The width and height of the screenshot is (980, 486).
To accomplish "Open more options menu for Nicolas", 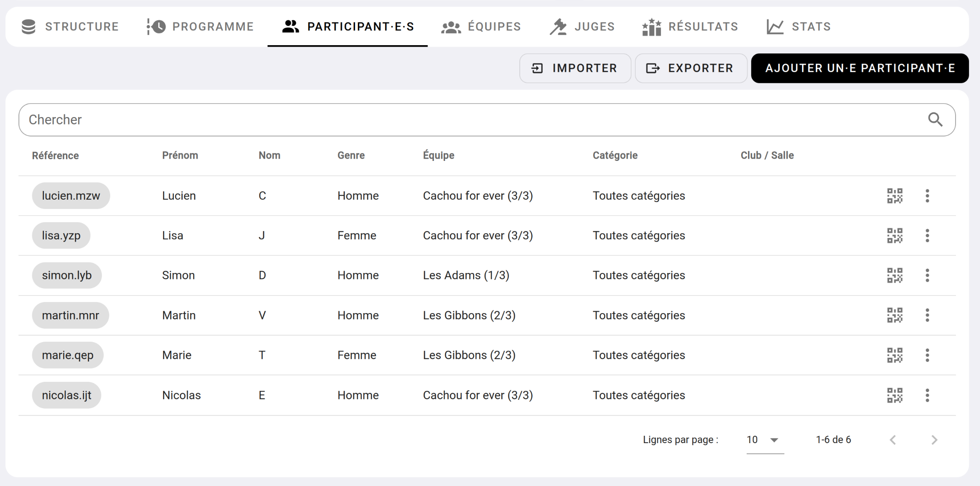I will 927,395.
